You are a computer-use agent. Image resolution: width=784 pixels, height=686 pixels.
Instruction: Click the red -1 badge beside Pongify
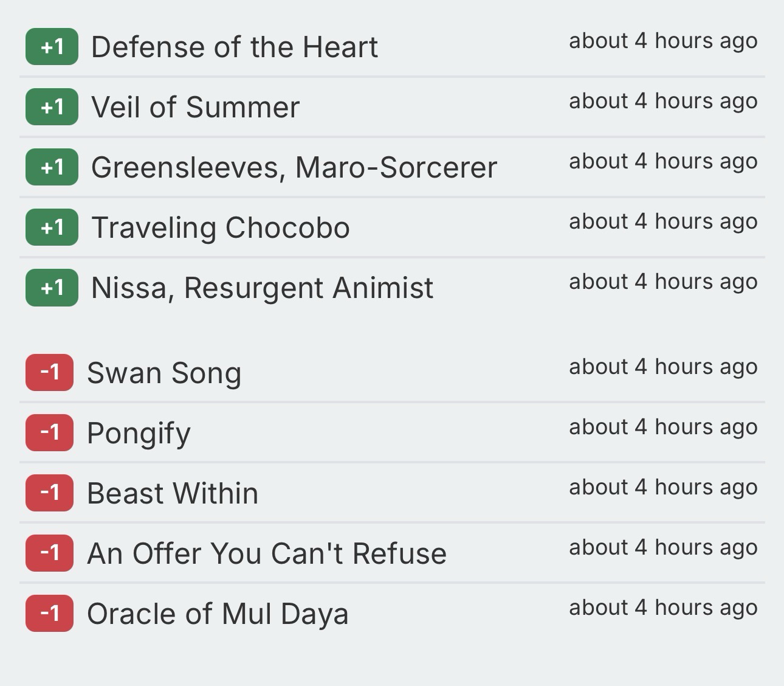49,432
